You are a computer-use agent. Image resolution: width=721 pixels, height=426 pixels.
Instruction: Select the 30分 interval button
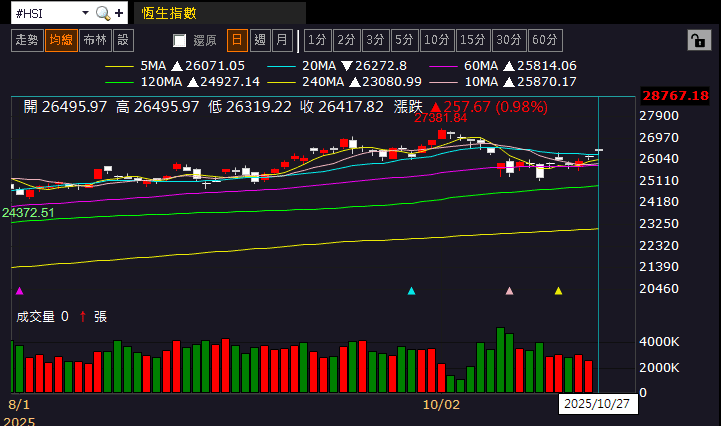[x=509, y=40]
